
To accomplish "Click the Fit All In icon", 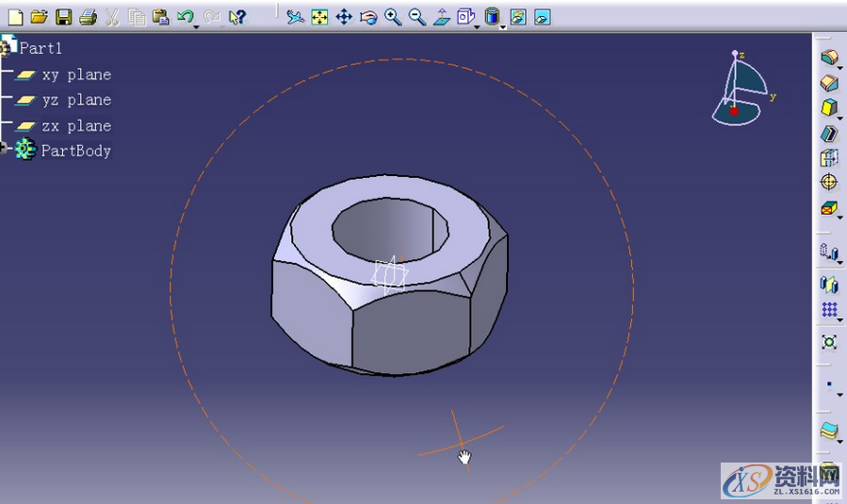I will coord(319,17).
